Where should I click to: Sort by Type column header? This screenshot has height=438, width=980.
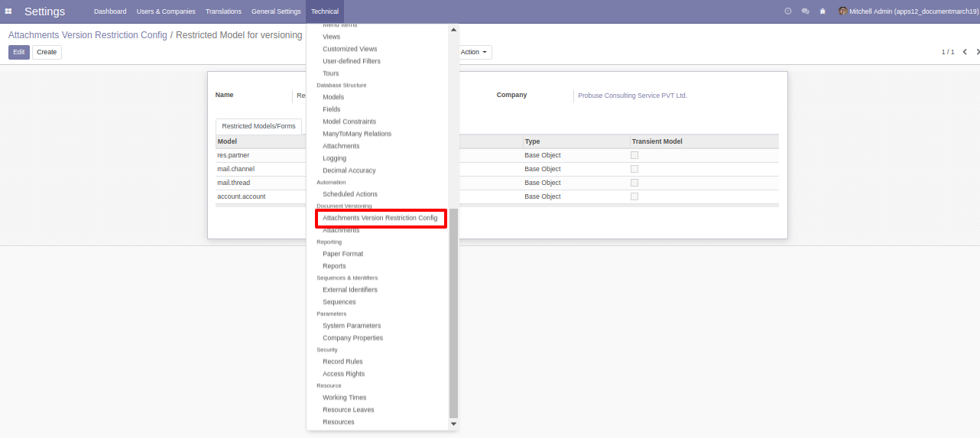pos(532,141)
